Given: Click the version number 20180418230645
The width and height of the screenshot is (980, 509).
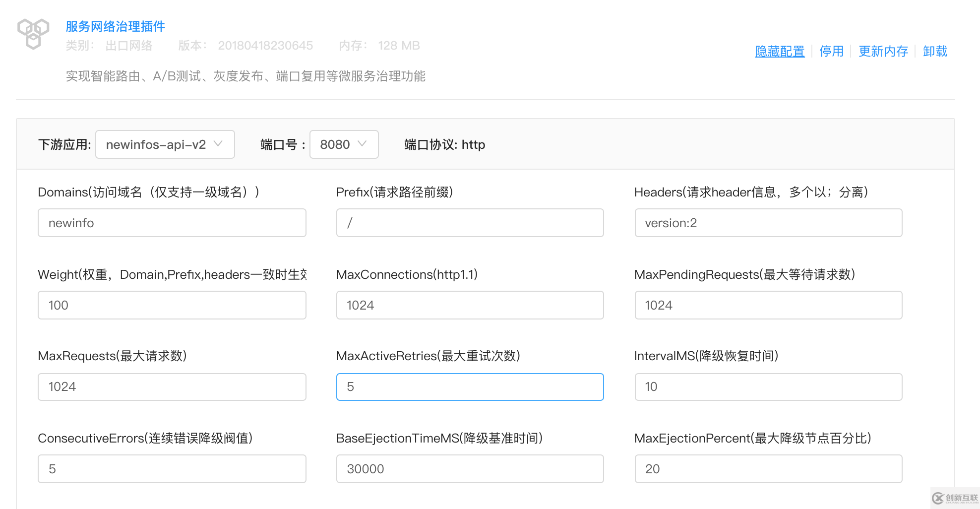Looking at the screenshot, I should (x=265, y=46).
